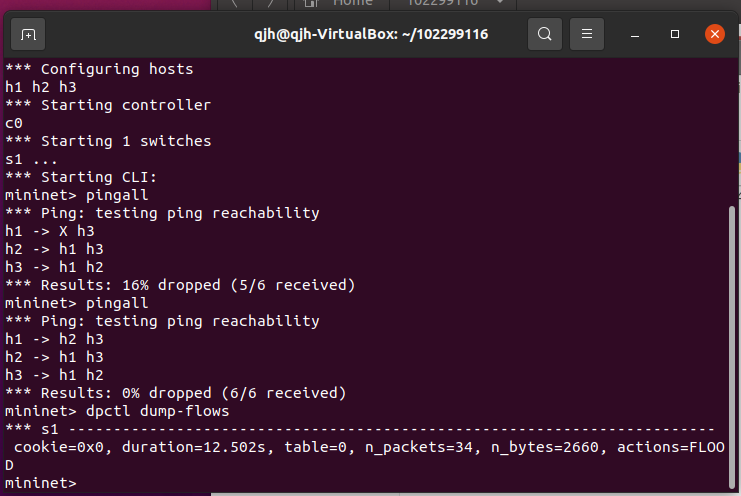Click the Starting controller output line
This screenshot has width=741, height=496.
[108, 105]
